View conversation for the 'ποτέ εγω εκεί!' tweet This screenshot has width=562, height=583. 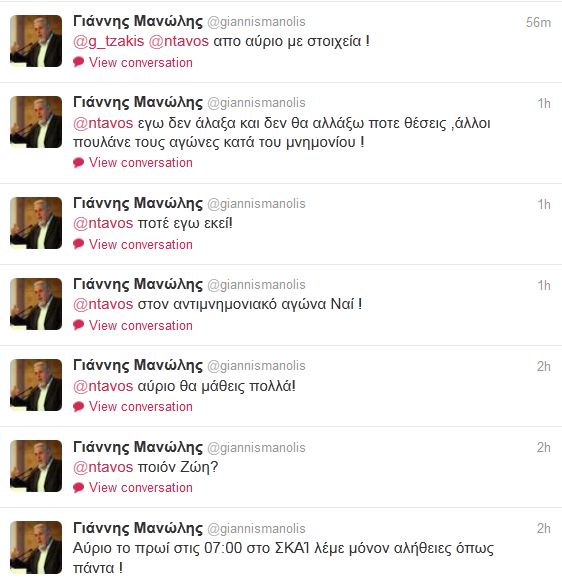(140, 245)
